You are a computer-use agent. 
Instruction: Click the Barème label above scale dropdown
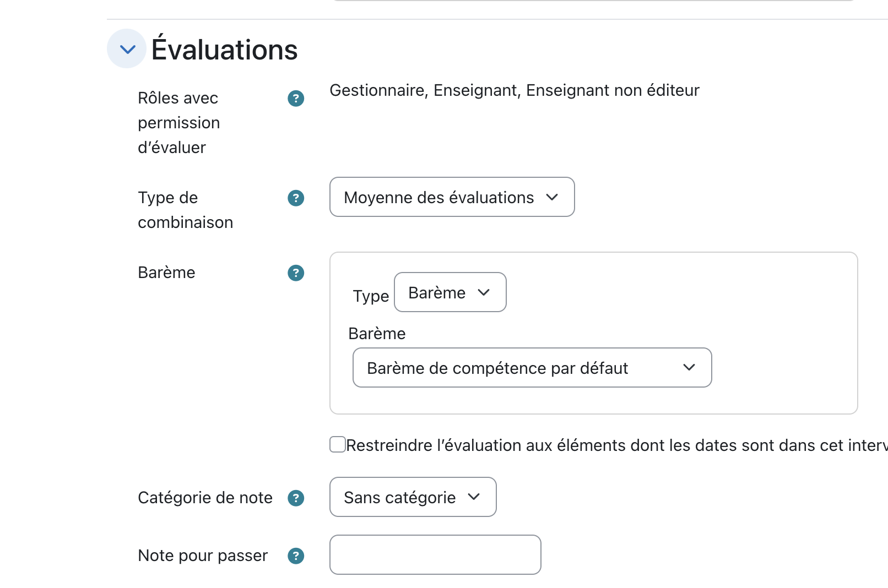click(377, 334)
